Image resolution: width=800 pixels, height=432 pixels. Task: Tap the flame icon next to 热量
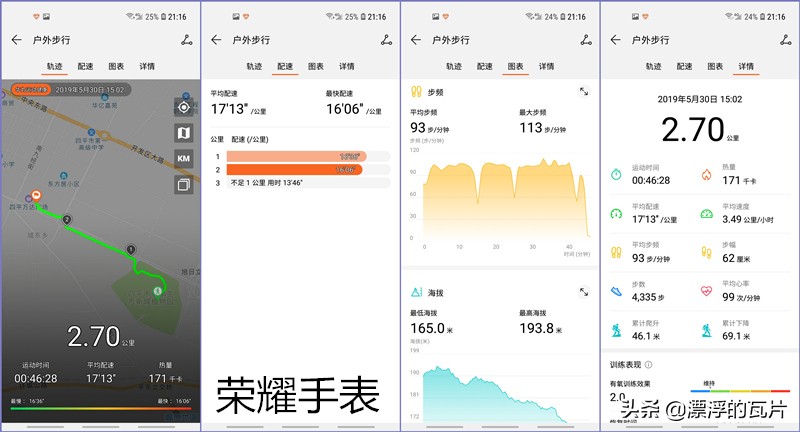706,174
